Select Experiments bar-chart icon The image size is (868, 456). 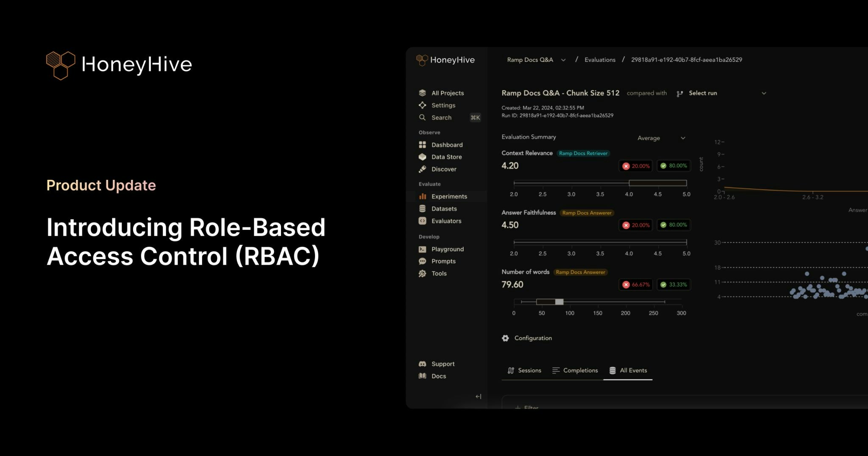tap(422, 196)
